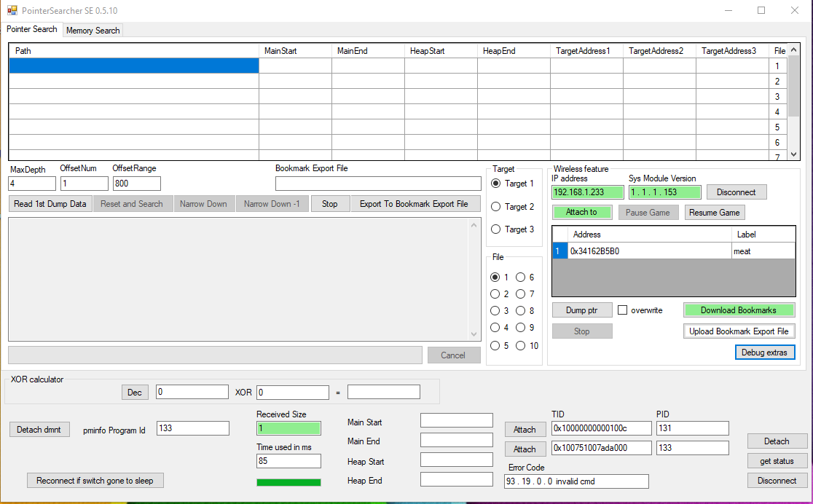Click Detach dmnt button
The image size is (813, 504).
39,429
